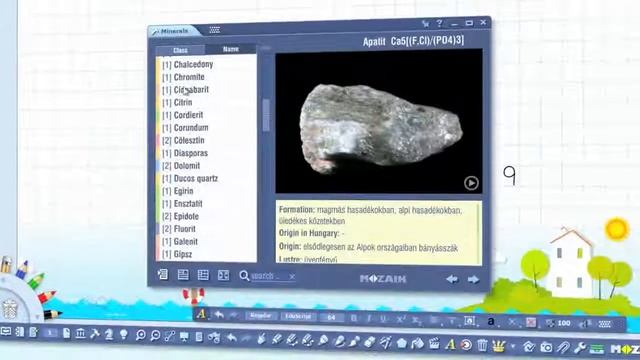Open the museum building icon in bottom toolbar
This screenshot has height=360, width=640.
tap(80, 333)
